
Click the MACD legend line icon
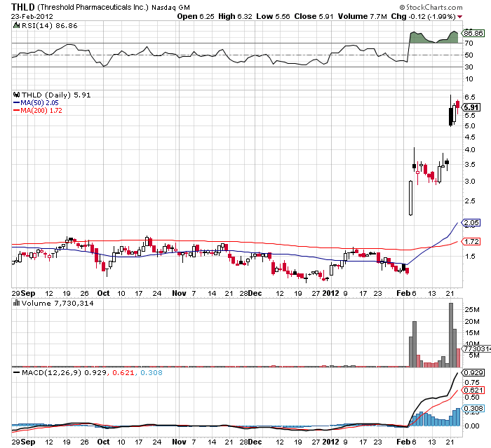(x=16, y=372)
